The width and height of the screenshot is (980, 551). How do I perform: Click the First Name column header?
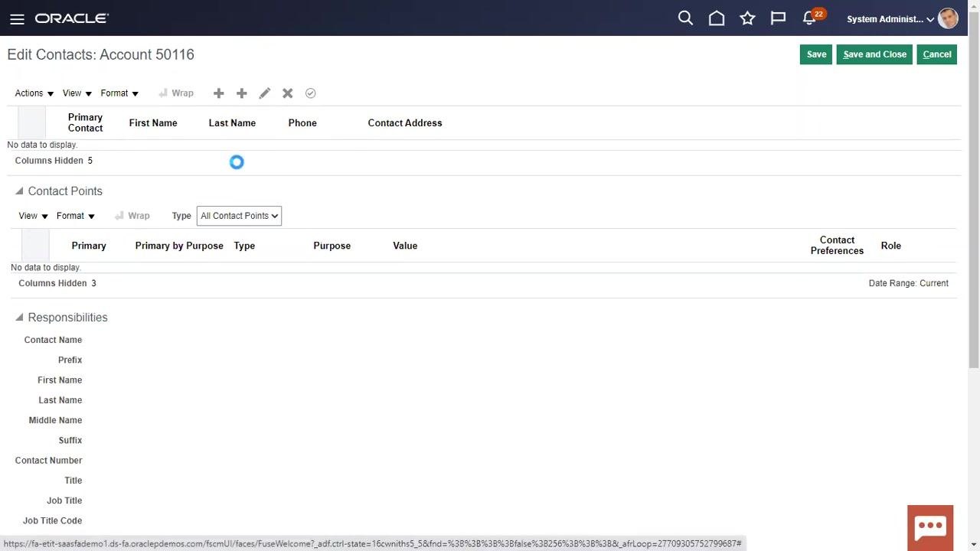153,122
